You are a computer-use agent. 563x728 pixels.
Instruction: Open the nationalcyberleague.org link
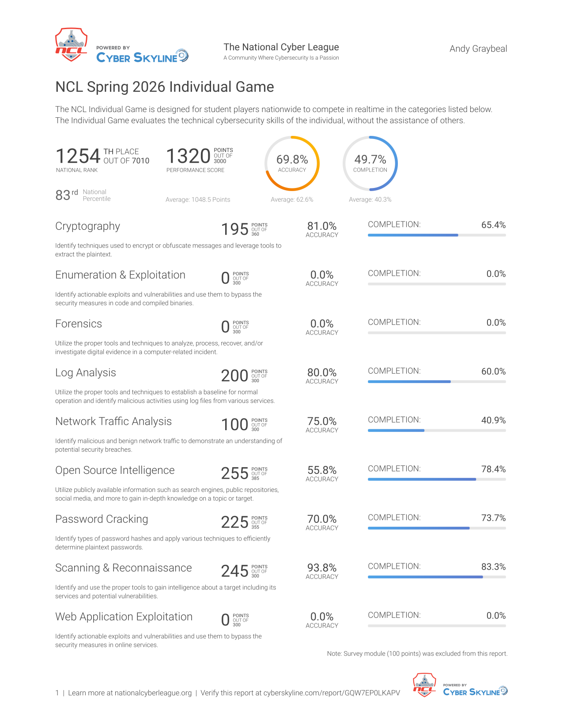(153, 693)
